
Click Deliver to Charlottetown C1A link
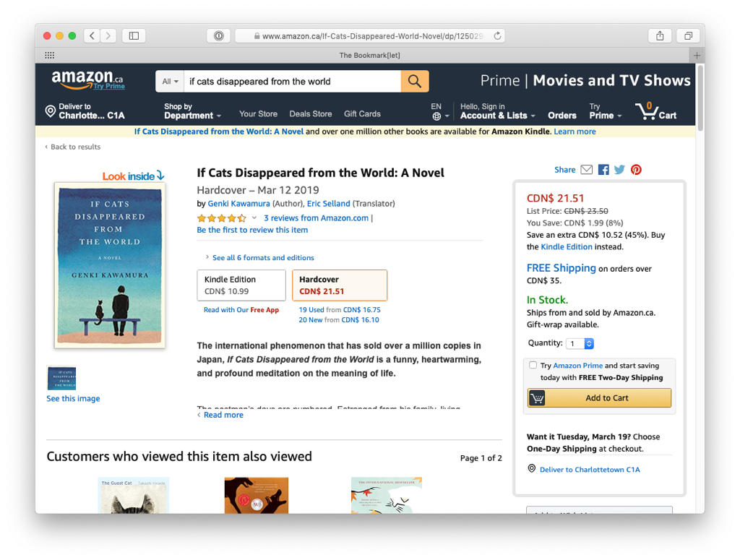pyautogui.click(x=590, y=470)
